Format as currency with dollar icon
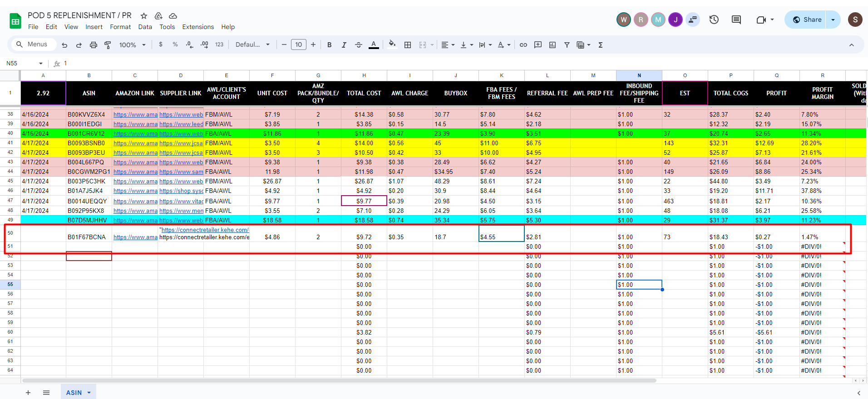The width and height of the screenshot is (868, 399). 161,44
